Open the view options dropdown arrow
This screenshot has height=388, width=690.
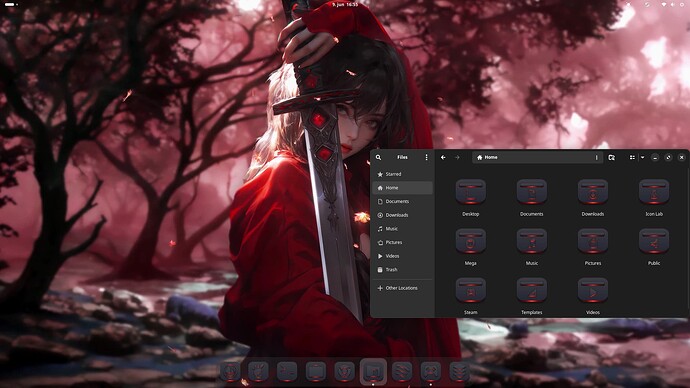tap(642, 157)
